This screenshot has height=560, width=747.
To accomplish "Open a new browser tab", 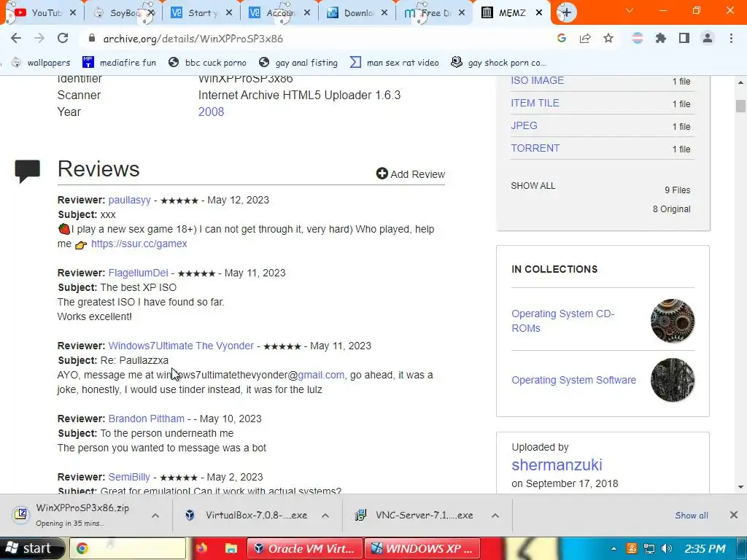I will [566, 12].
